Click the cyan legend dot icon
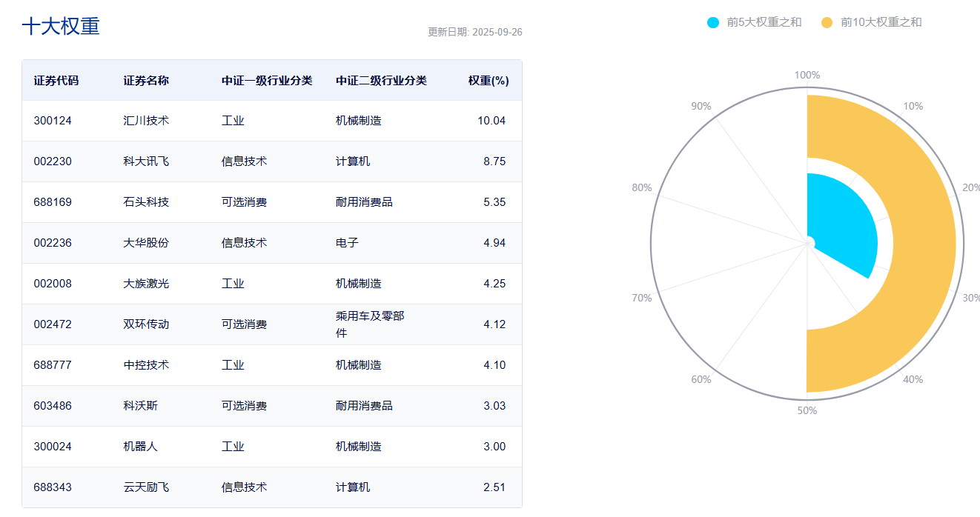 tap(713, 22)
